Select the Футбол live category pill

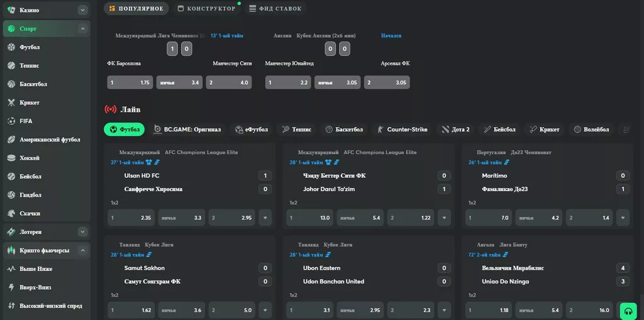coord(124,130)
